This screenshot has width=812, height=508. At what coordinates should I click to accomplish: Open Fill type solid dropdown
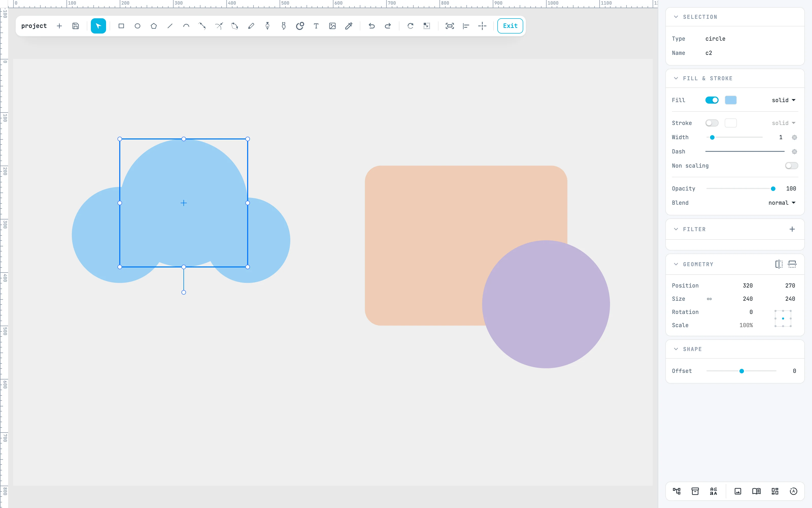point(784,100)
